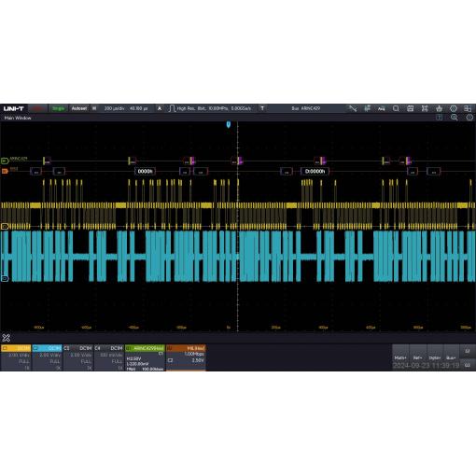Click the display layout icon in the toolbar
476x476 pixels.
click(x=425, y=108)
